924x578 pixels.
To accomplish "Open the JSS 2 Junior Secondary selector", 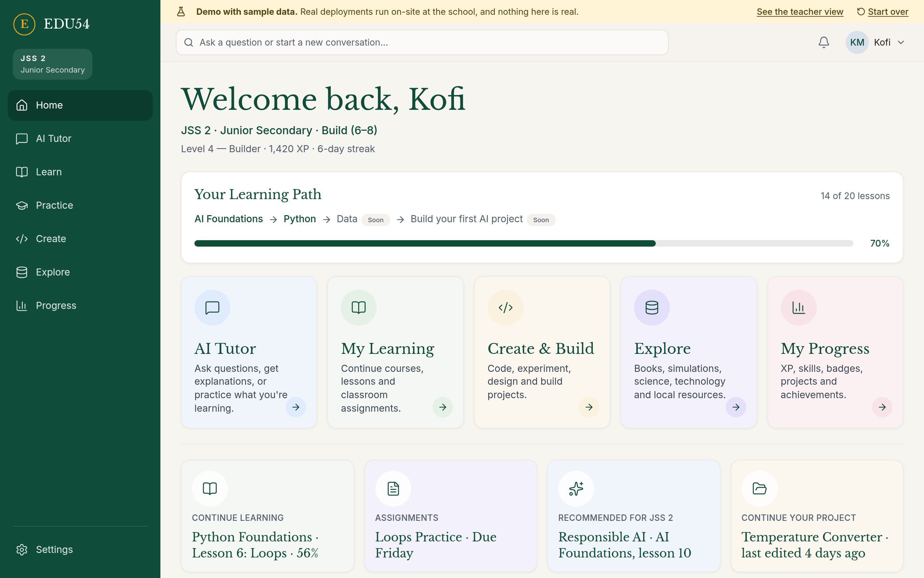I will [53, 64].
